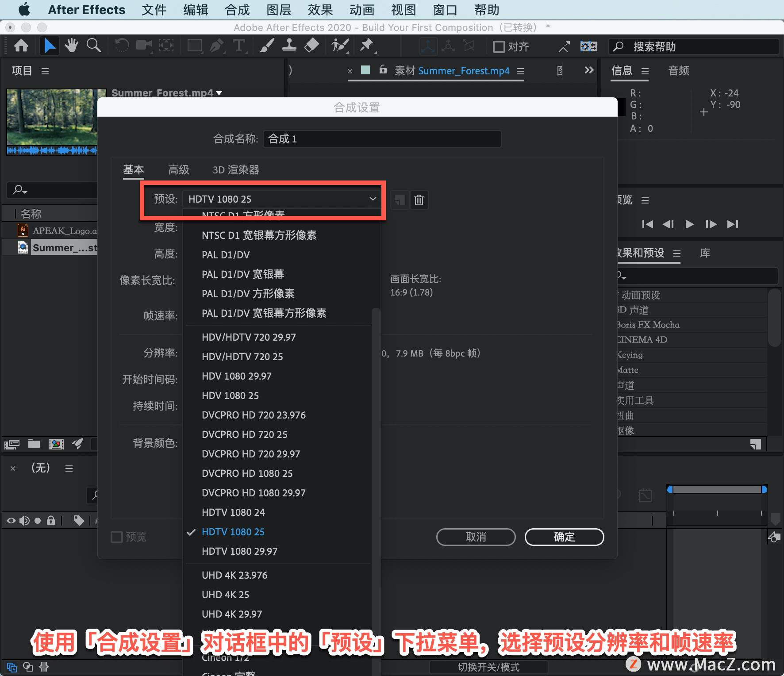Switch to the 3D 渲染器 tab

[x=236, y=170]
